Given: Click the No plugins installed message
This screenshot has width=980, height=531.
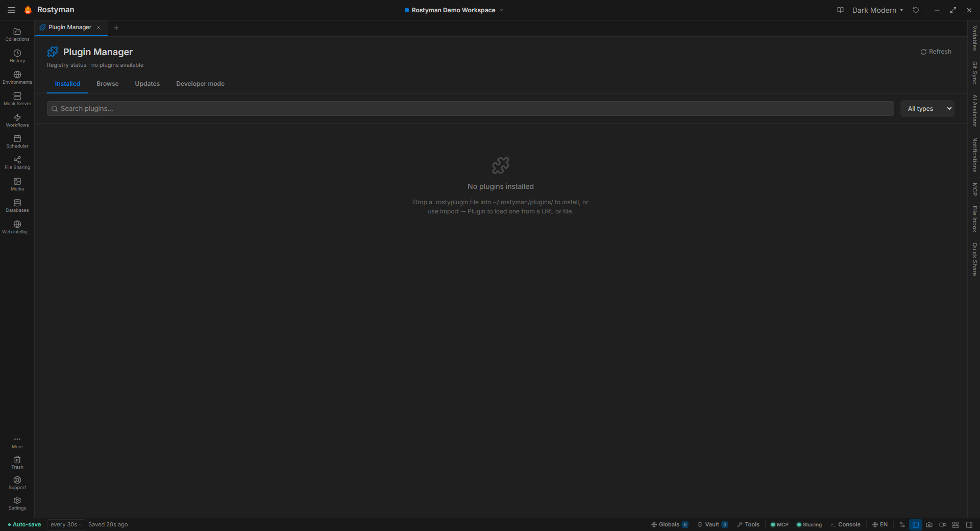Looking at the screenshot, I should click(x=501, y=186).
